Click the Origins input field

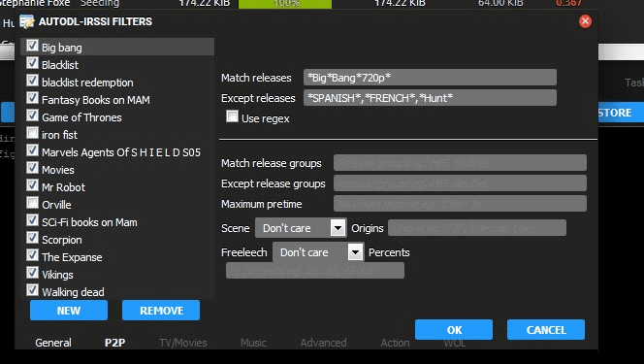tap(477, 227)
